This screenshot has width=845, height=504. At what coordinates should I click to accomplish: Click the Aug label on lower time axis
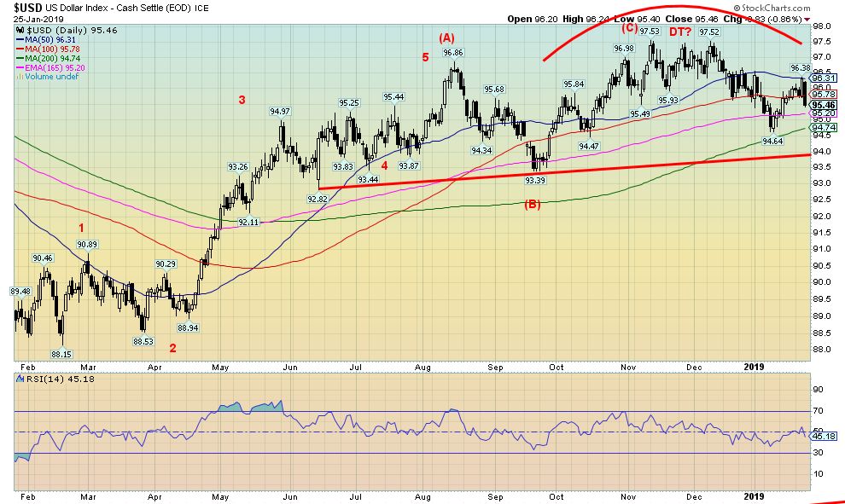pos(423,496)
